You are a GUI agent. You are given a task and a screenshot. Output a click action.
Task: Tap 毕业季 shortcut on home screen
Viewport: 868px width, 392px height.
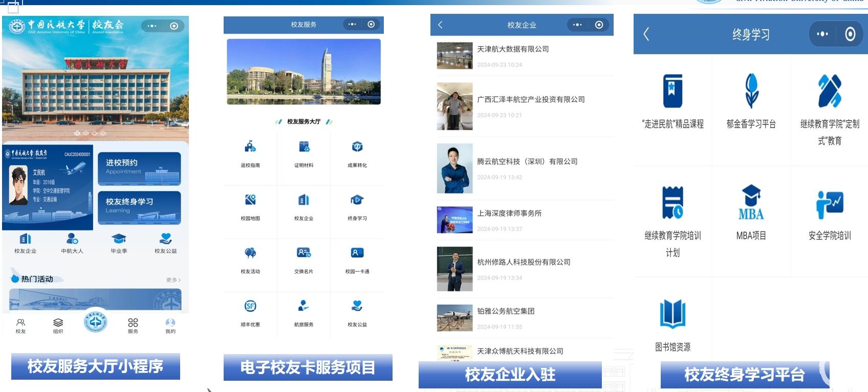pyautogui.click(x=119, y=243)
